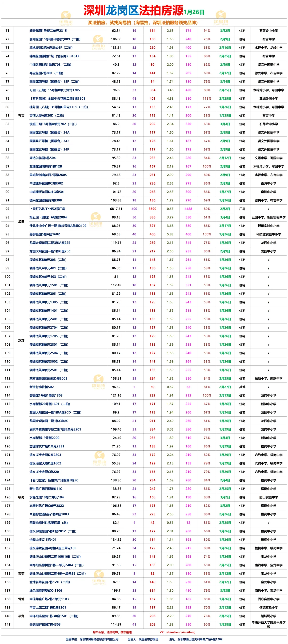Select listing 德福花园德福广场(情侣阁)B1617
This screenshot has height=644, width=288.
point(54,56)
